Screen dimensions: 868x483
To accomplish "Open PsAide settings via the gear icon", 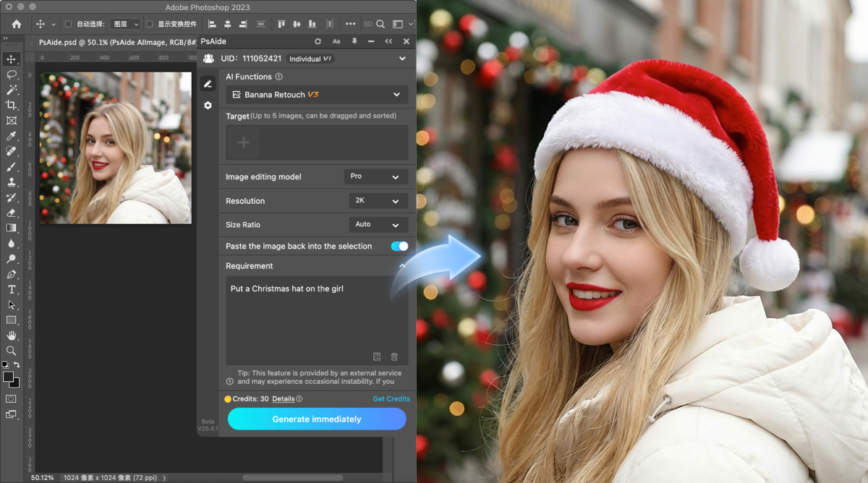I will click(208, 105).
